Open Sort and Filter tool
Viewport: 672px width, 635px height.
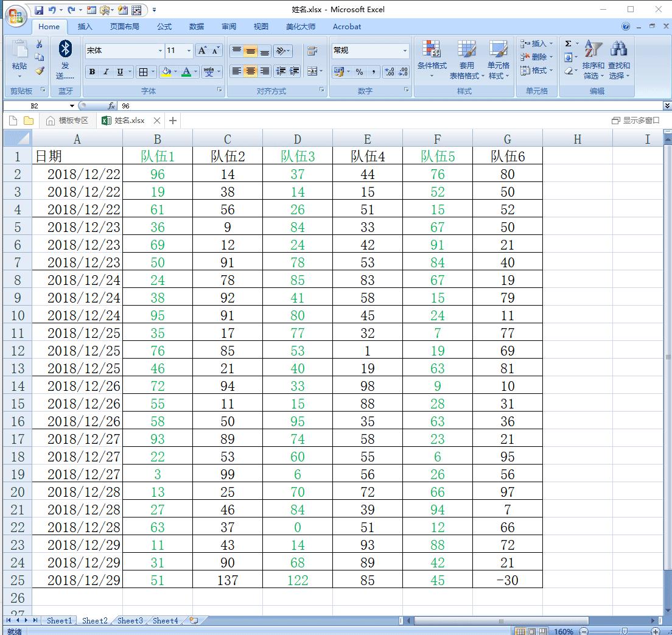tap(593, 60)
